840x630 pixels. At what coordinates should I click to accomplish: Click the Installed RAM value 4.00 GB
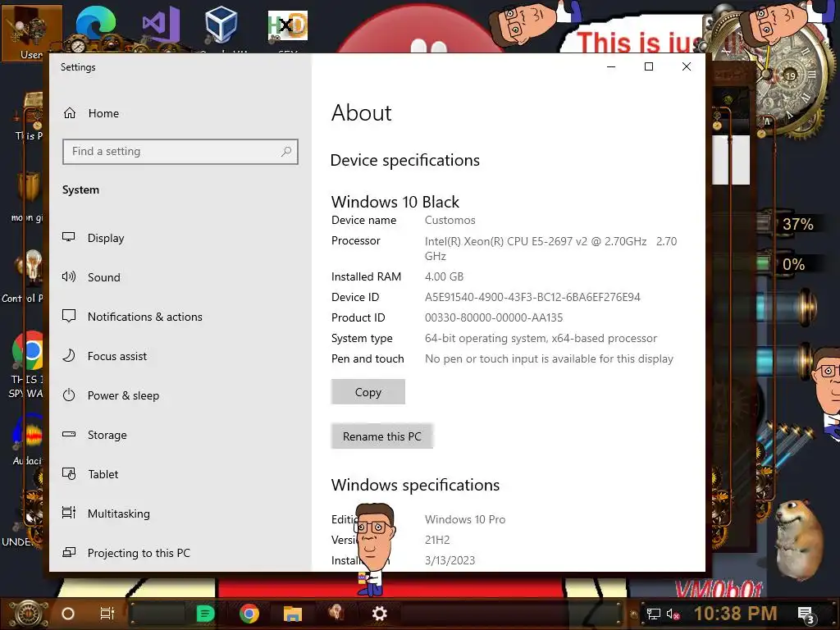tap(444, 277)
